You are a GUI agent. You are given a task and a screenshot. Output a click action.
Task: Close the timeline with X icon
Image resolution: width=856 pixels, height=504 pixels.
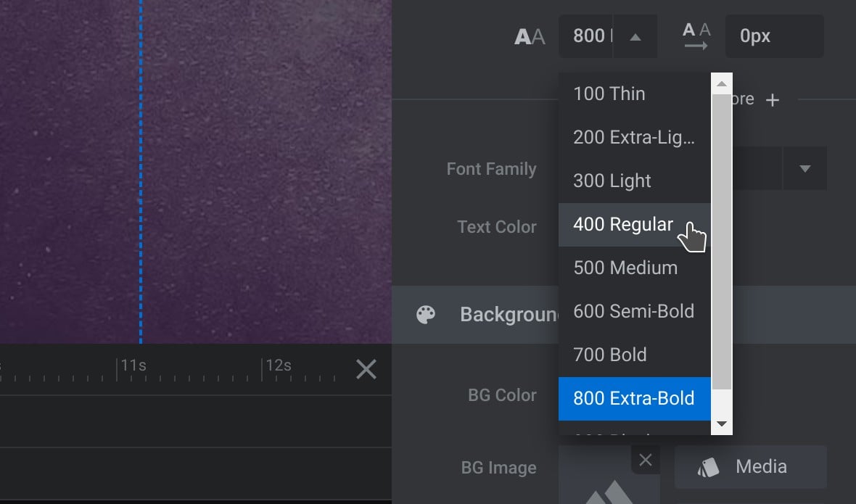(366, 370)
